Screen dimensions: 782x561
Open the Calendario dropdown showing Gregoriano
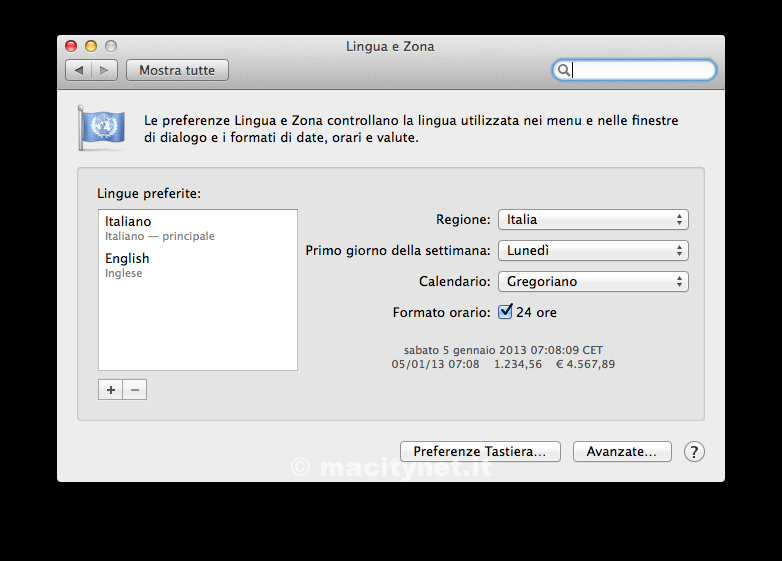click(593, 282)
